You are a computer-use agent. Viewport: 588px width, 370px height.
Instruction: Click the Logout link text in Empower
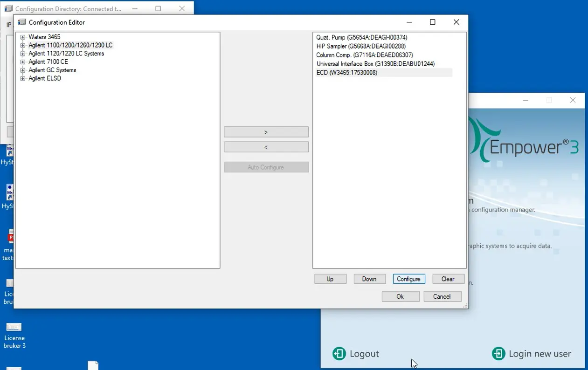(364, 354)
